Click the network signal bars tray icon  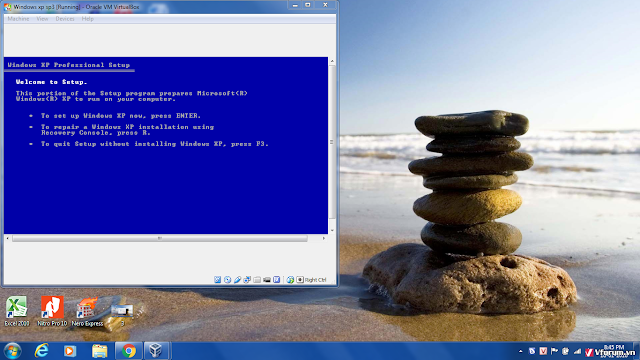[577, 351]
